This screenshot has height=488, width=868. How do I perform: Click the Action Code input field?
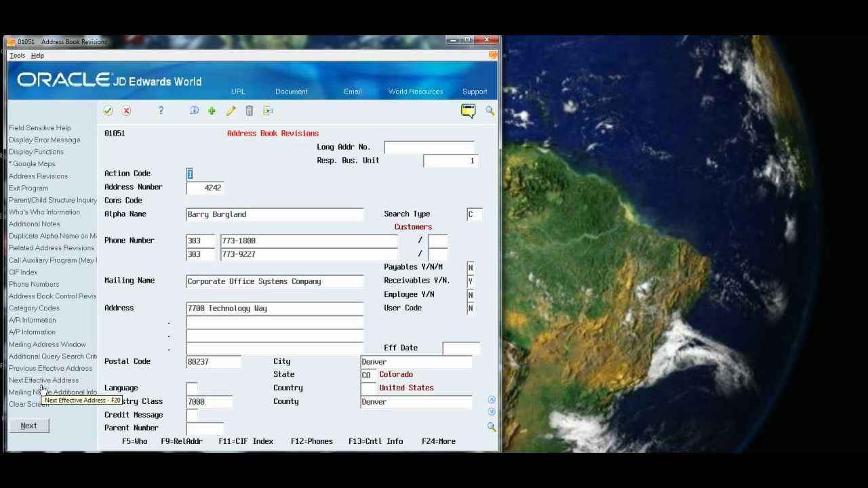coord(190,174)
